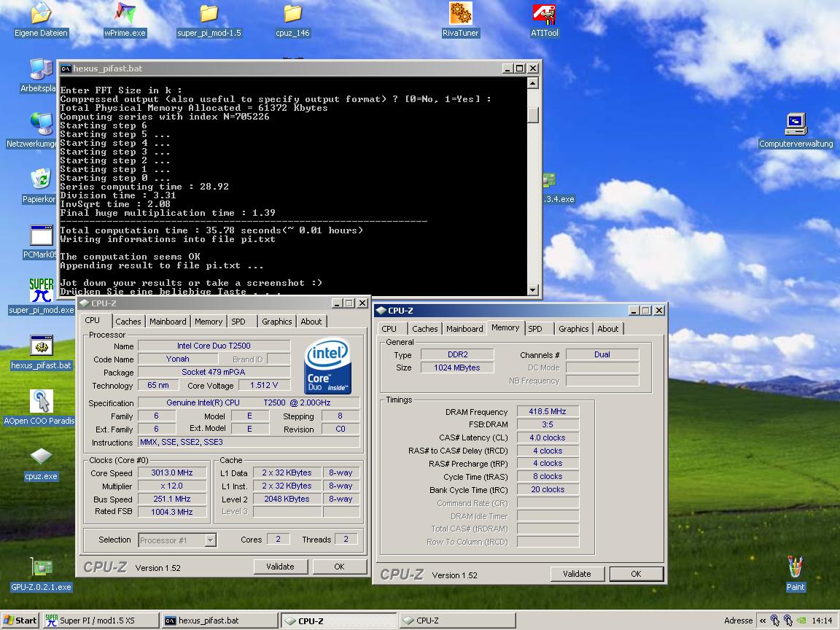Click OK in the Memory tab window
This screenshot has width=840, height=630.
(x=637, y=574)
